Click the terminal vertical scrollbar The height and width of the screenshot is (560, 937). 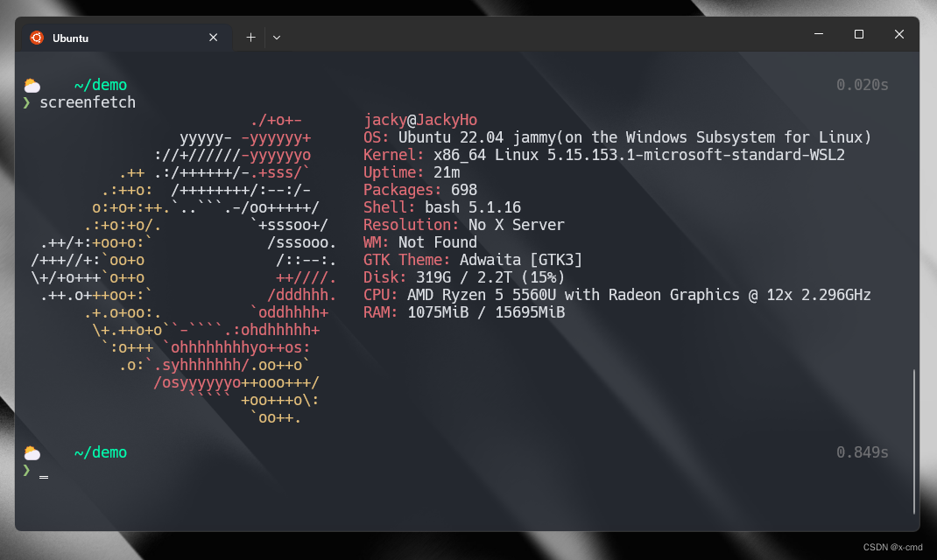pos(913,442)
